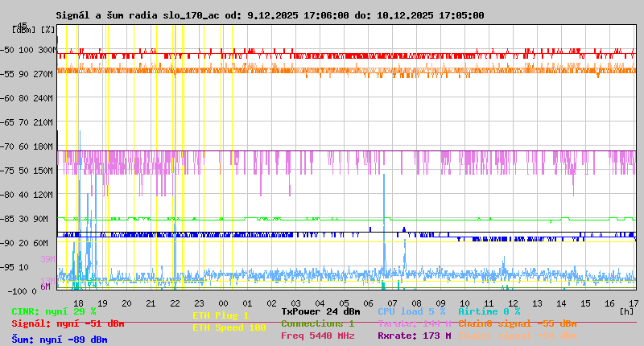Click the '14' hour label on time axis
Image resolution: width=644 pixels, height=346 pixels.
(561, 303)
